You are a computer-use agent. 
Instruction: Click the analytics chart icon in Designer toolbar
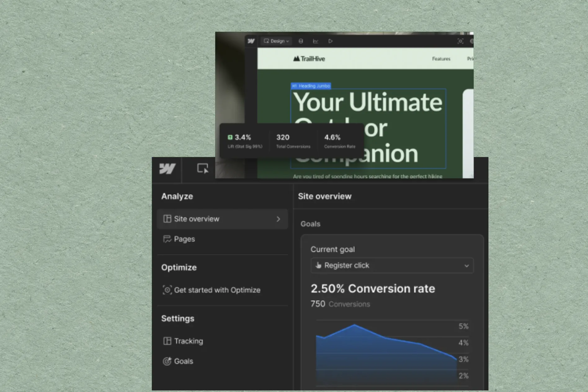[x=315, y=41]
